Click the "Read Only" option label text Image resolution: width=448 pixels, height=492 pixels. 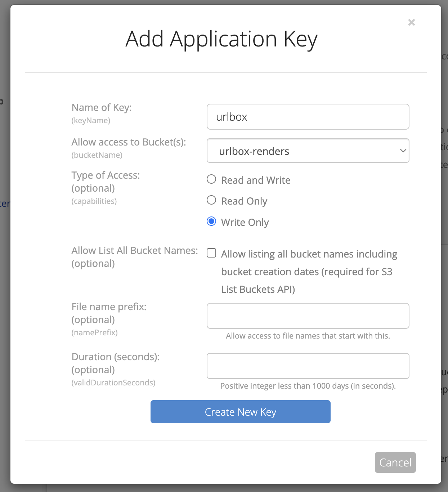(244, 201)
